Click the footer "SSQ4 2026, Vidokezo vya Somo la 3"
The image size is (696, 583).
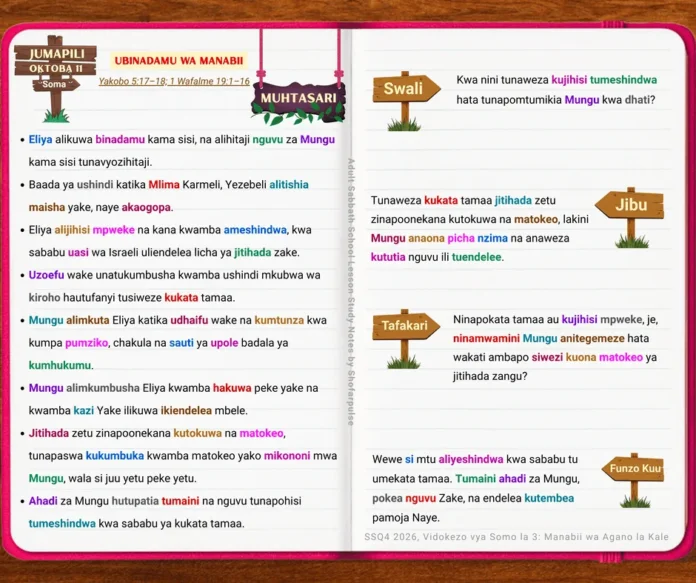pos(451,537)
